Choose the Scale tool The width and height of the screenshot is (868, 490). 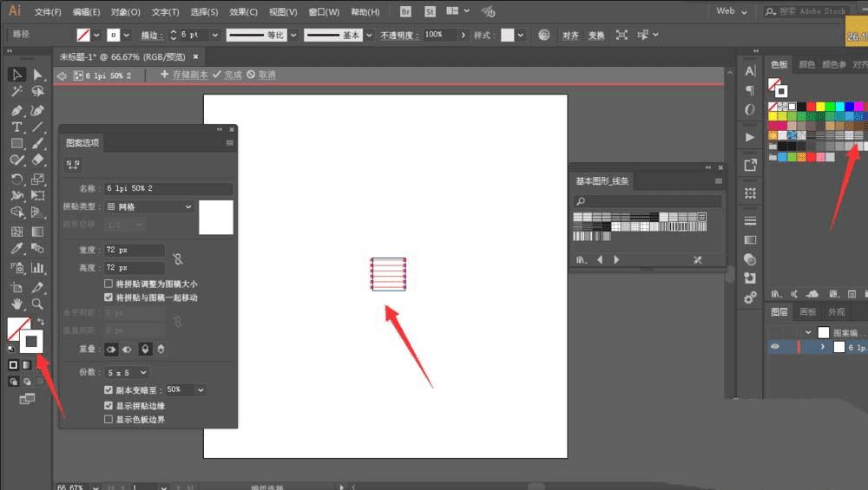coord(37,180)
